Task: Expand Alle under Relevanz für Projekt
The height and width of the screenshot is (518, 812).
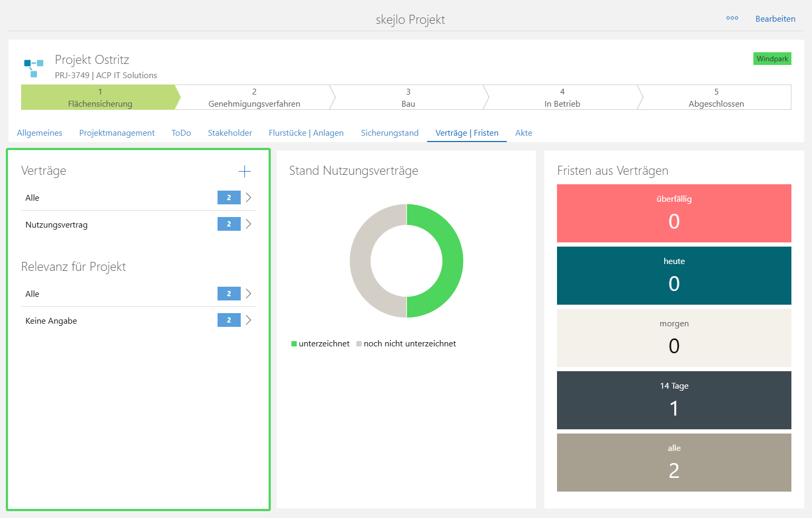Action: coord(248,294)
